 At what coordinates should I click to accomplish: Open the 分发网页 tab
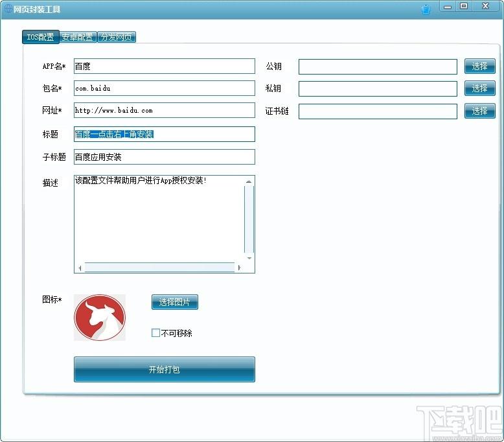[117, 37]
